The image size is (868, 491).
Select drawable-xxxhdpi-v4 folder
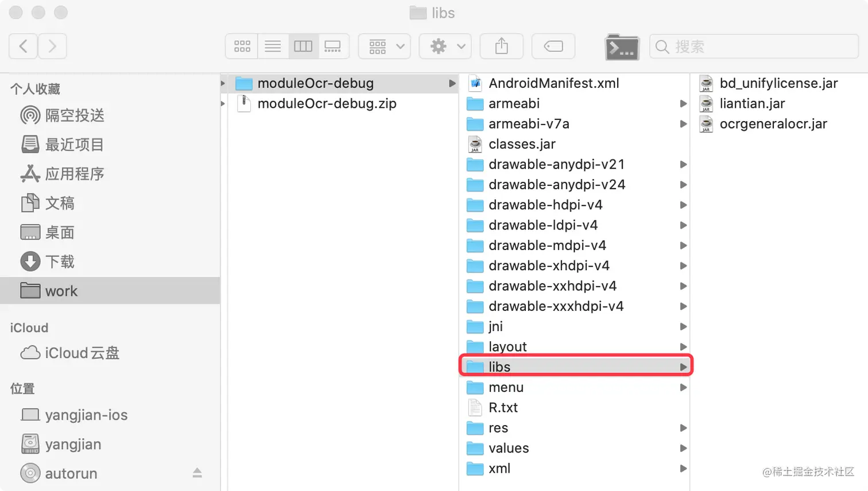click(x=574, y=306)
